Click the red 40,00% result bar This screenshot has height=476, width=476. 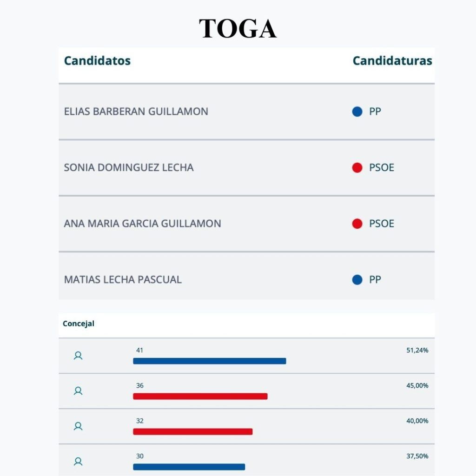pos(192,432)
